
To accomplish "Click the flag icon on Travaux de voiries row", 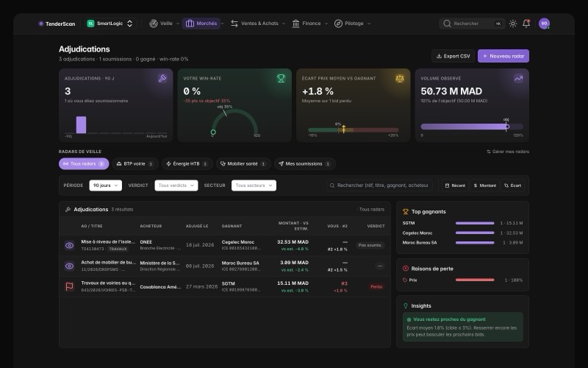I will [69, 286].
